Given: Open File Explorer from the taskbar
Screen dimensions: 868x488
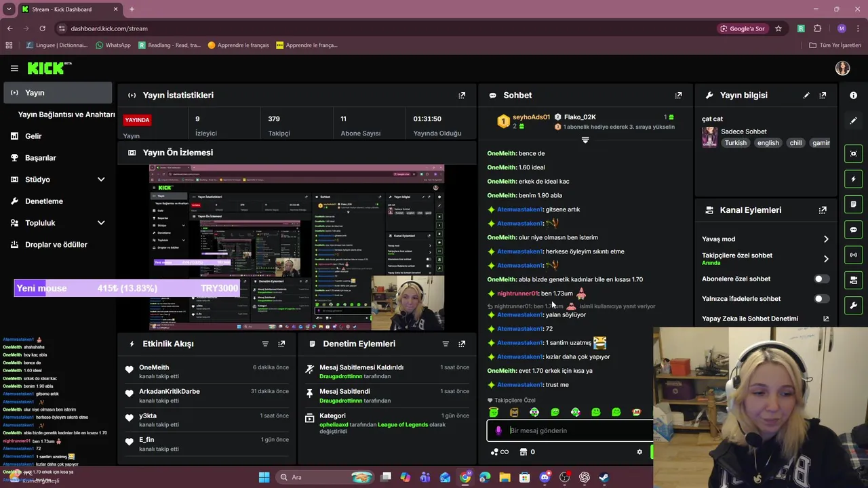Looking at the screenshot, I should (505, 477).
